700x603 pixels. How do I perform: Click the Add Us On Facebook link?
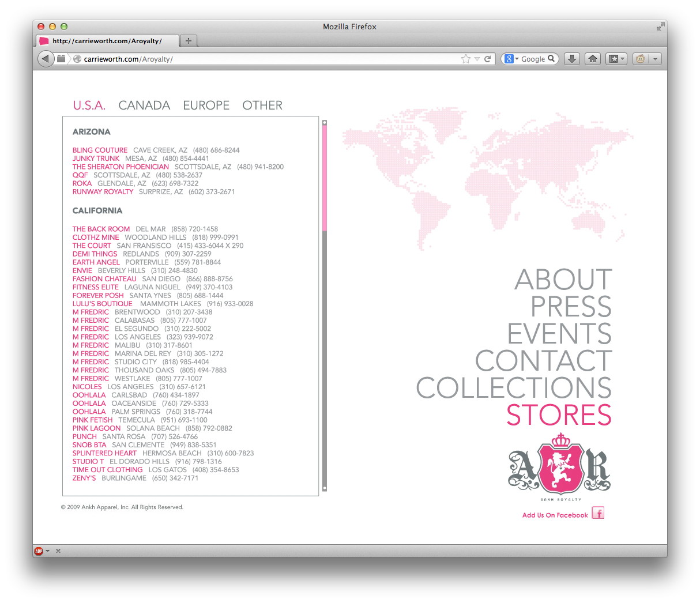click(x=555, y=515)
